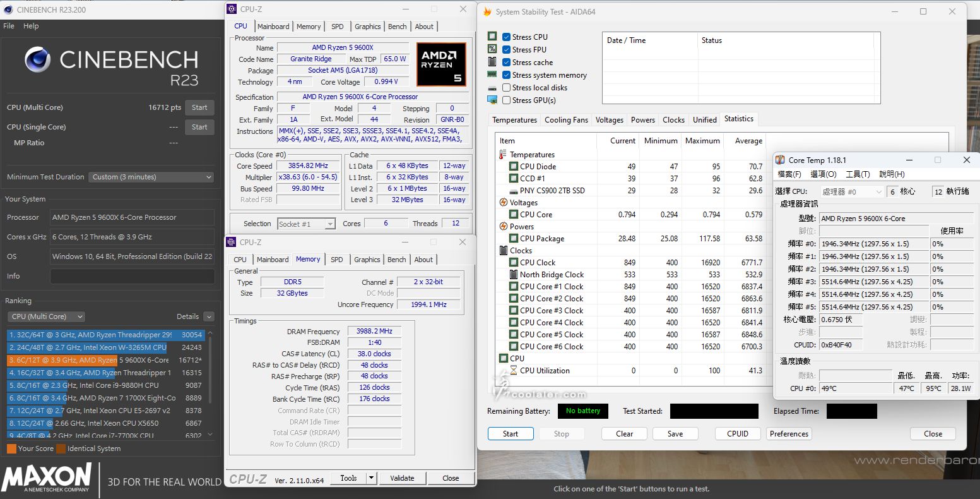The image size is (980, 499).
Task: Click the Date / Time column header
Action: click(x=649, y=40)
